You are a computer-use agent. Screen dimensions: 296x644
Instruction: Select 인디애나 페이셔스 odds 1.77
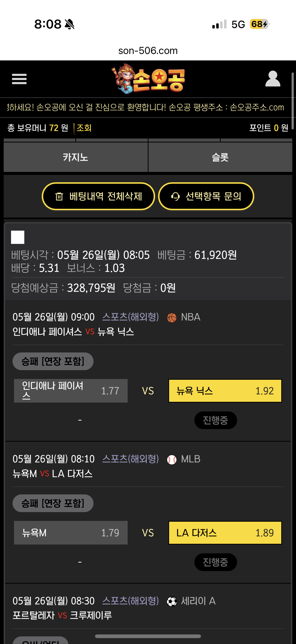point(71,391)
